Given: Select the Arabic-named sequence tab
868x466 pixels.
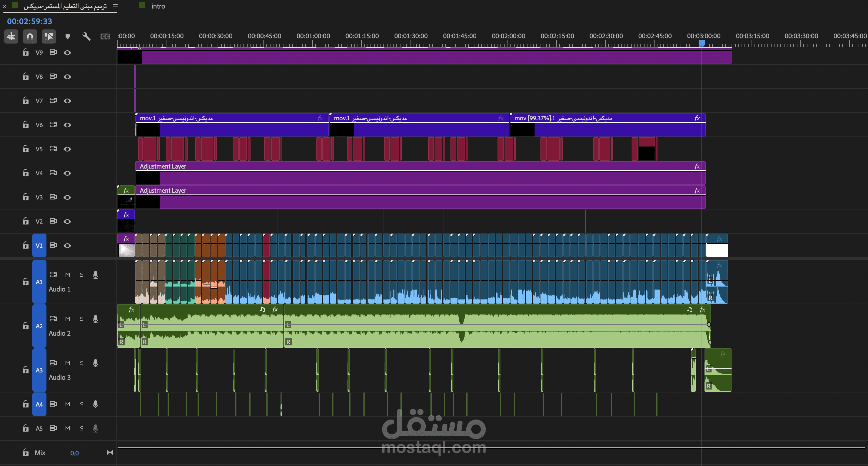Looking at the screenshot, I should pyautogui.click(x=65, y=6).
